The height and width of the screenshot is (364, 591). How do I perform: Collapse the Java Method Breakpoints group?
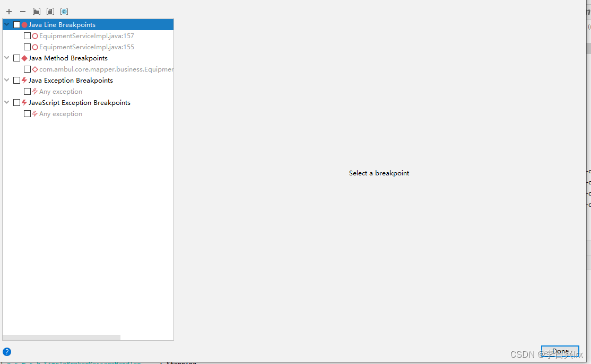7,58
